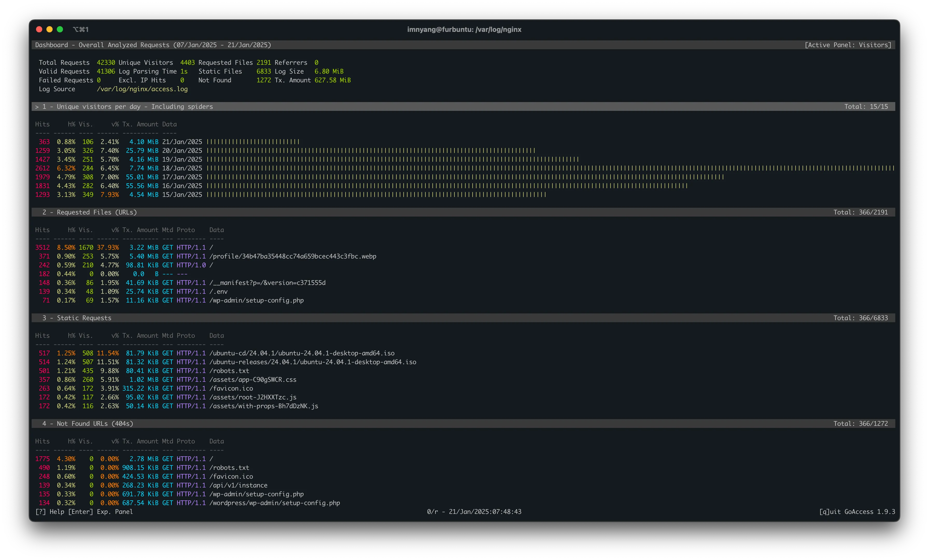The image size is (929, 560).
Task: Click the Valid Requests value 41306
Action: (x=105, y=71)
